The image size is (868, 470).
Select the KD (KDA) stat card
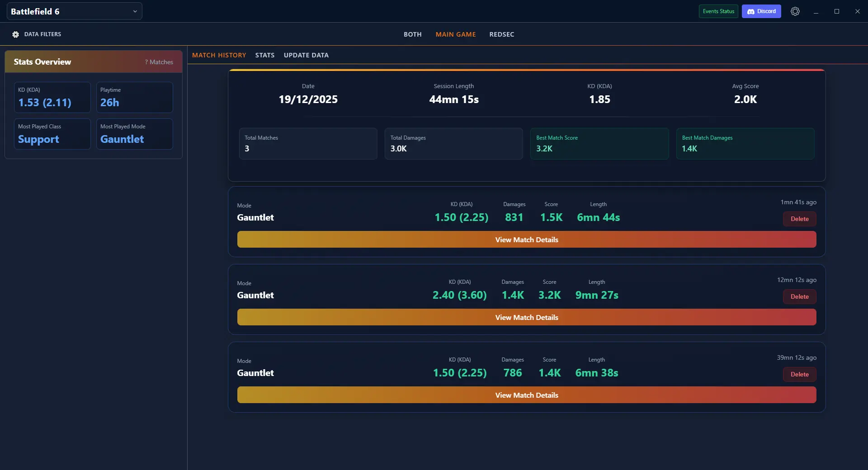(52, 97)
